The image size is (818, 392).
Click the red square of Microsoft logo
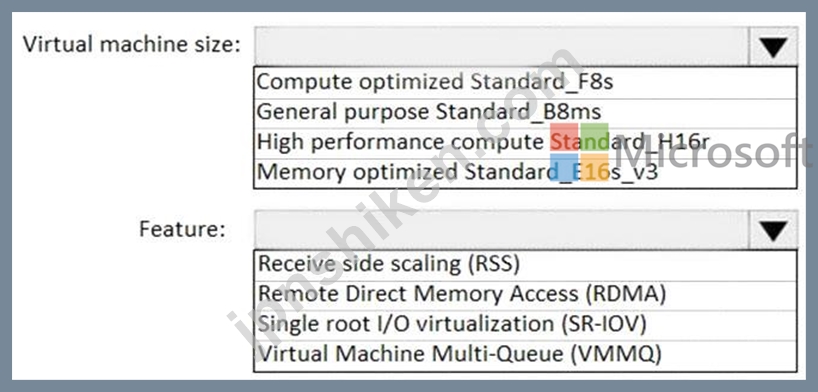pos(564,137)
